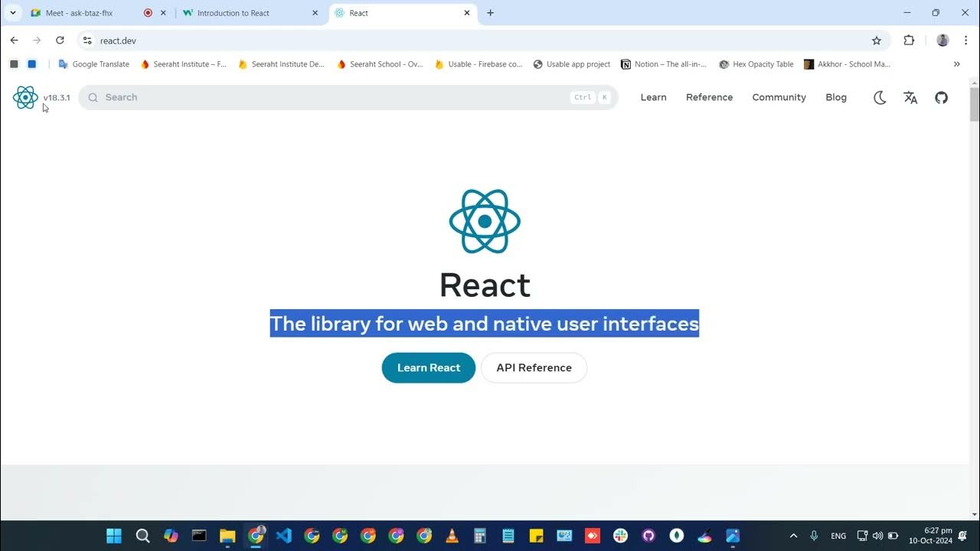Viewport: 980px width, 551px height.
Task: Bookmark this page with the star
Action: click(x=877, y=41)
